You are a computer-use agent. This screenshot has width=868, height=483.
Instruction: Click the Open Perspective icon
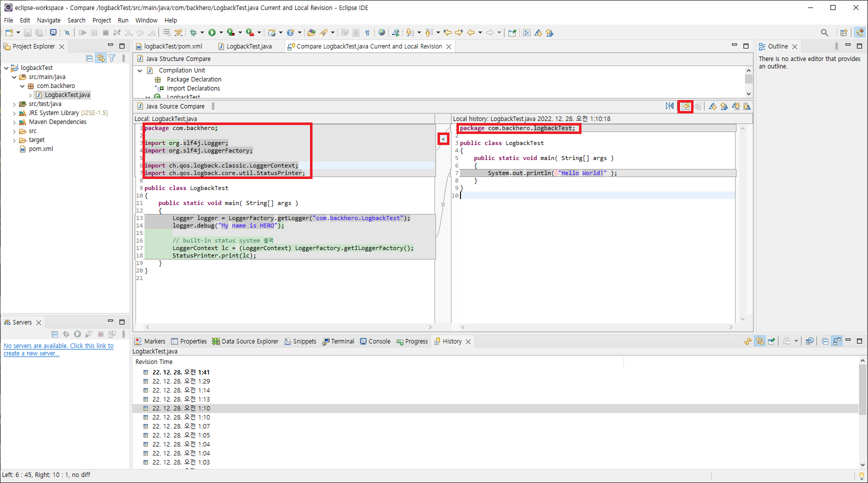coord(844,33)
